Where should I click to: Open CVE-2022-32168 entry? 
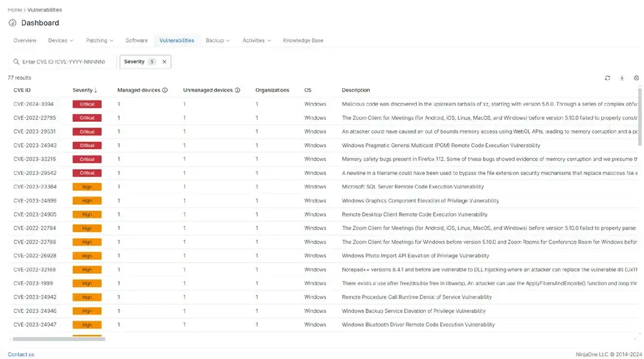pyautogui.click(x=34, y=270)
